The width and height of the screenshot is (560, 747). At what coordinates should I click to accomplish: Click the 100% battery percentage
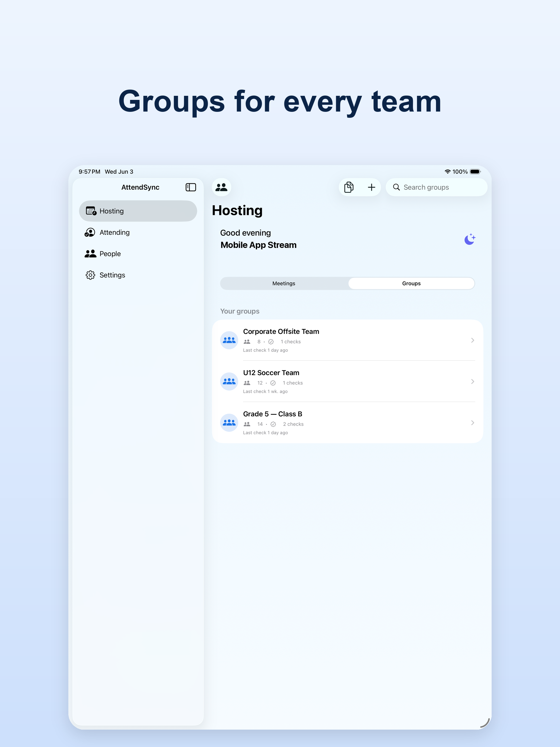[x=460, y=172]
